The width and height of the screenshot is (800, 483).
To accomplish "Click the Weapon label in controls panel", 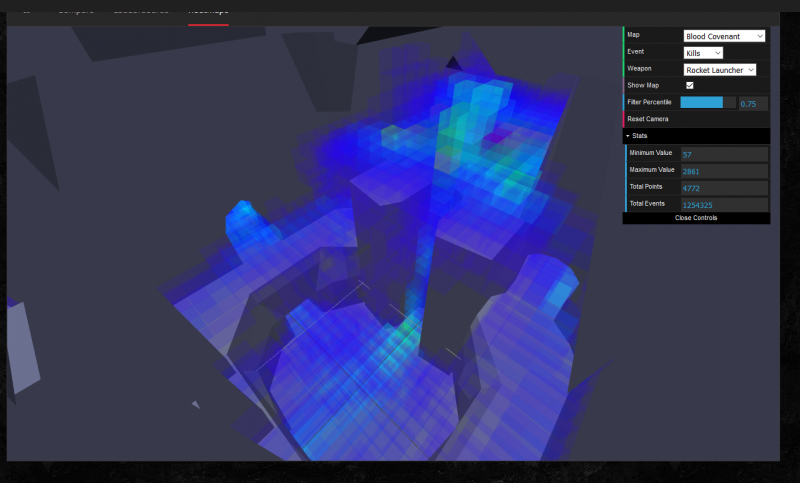I will [639, 69].
